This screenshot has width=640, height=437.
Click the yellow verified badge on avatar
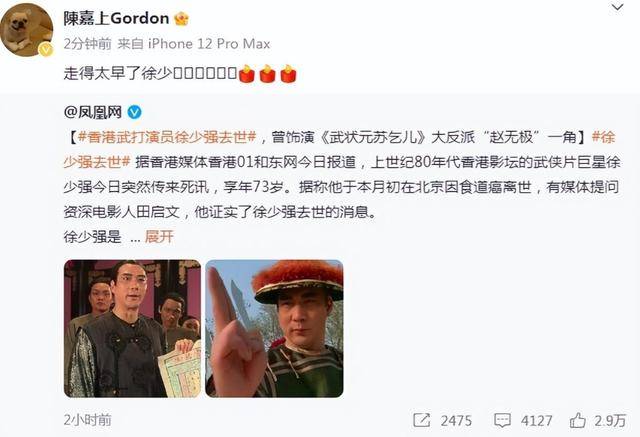(45, 50)
